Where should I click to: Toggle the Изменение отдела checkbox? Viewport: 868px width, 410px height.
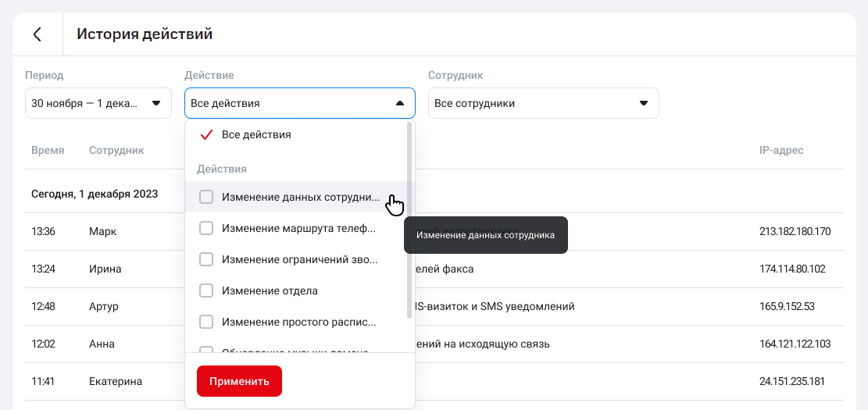206,291
